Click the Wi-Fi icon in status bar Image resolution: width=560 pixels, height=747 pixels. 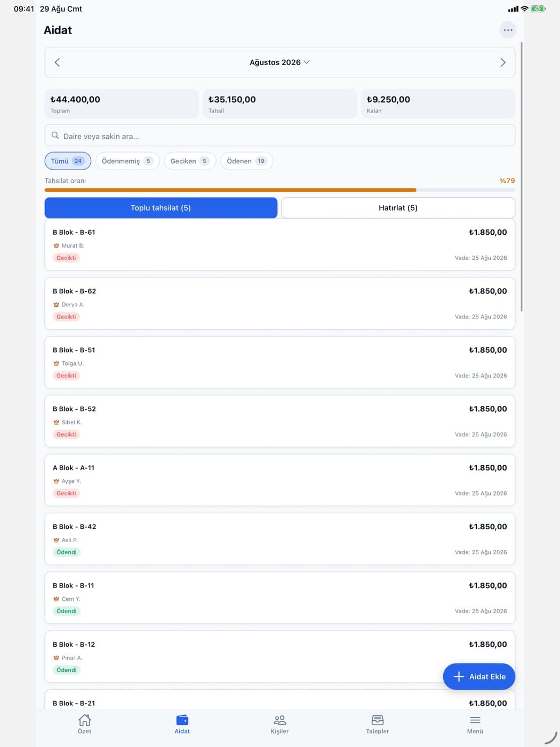coord(524,9)
